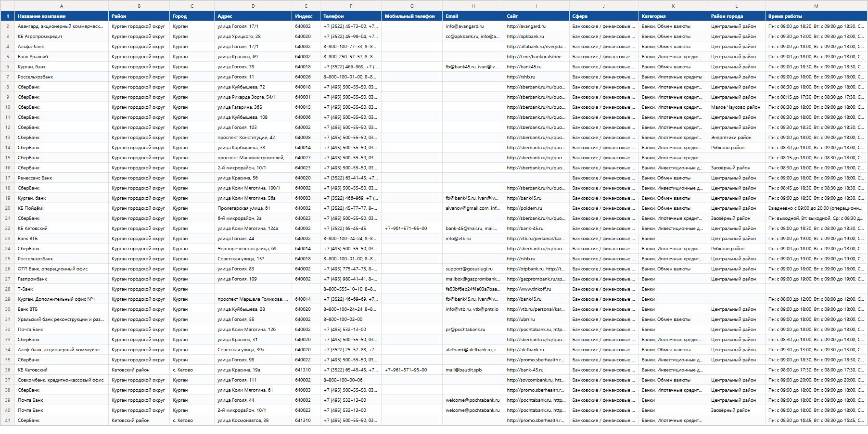Screen dimensions: 868x434
Task: Click the 'Банк Уралсиб' cell
Action: 62,56
